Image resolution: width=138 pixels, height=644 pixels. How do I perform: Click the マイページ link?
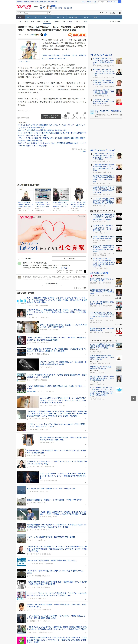(103, 13)
